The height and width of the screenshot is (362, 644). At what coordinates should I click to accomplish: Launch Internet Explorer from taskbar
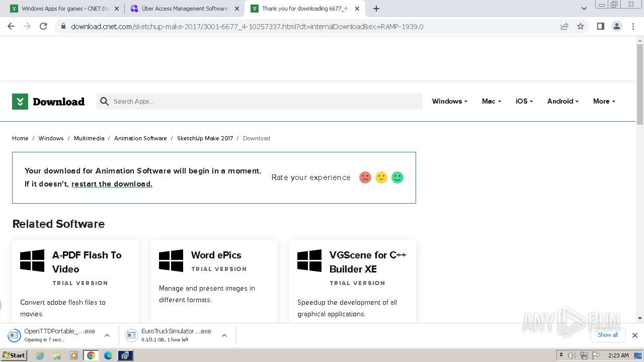pos(40,355)
